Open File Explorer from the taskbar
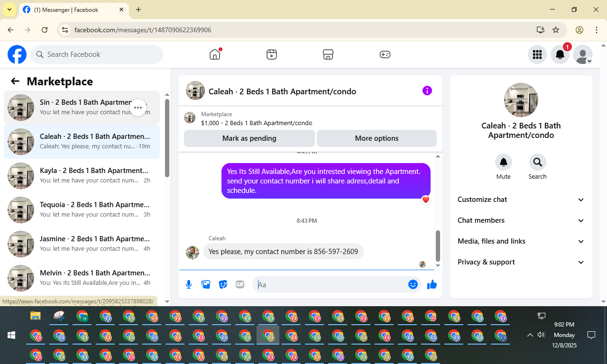This screenshot has width=607, height=364. tap(36, 316)
